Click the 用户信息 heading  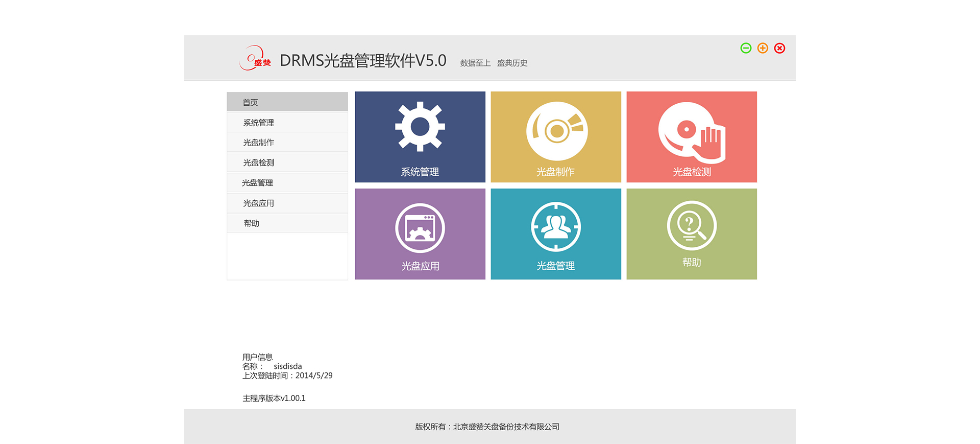point(257,357)
